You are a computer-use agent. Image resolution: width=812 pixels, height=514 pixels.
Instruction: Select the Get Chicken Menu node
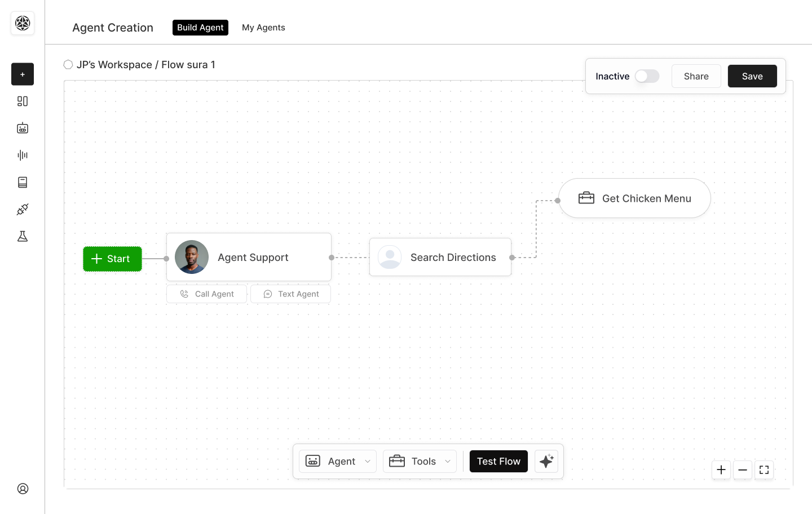[634, 198]
